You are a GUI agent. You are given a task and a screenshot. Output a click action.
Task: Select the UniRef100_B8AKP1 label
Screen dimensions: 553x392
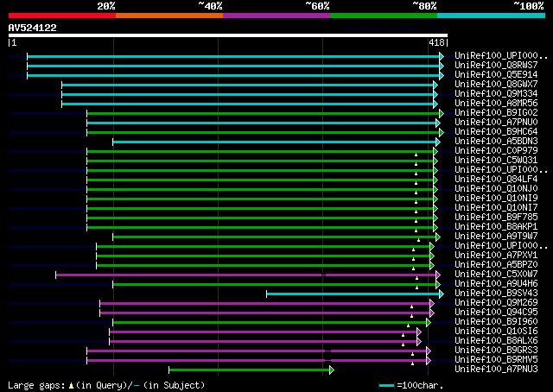point(496,227)
